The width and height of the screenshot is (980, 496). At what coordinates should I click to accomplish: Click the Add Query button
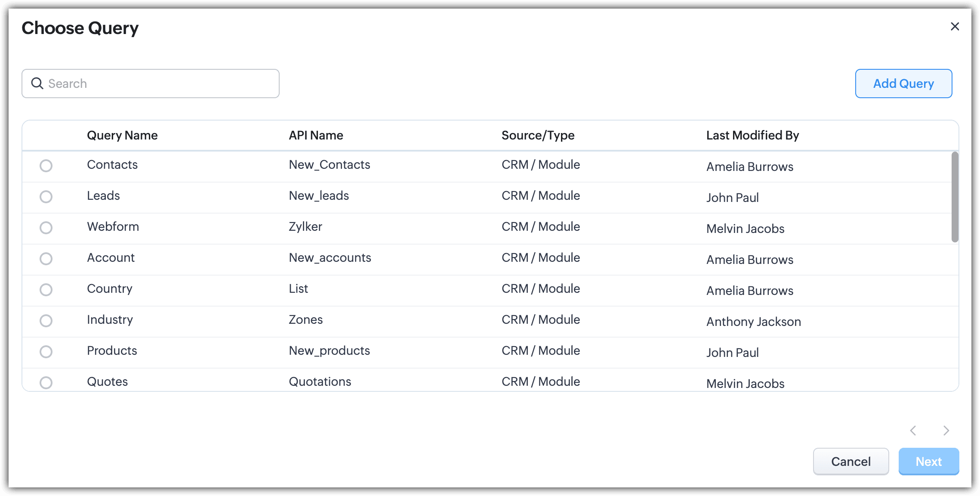point(903,84)
